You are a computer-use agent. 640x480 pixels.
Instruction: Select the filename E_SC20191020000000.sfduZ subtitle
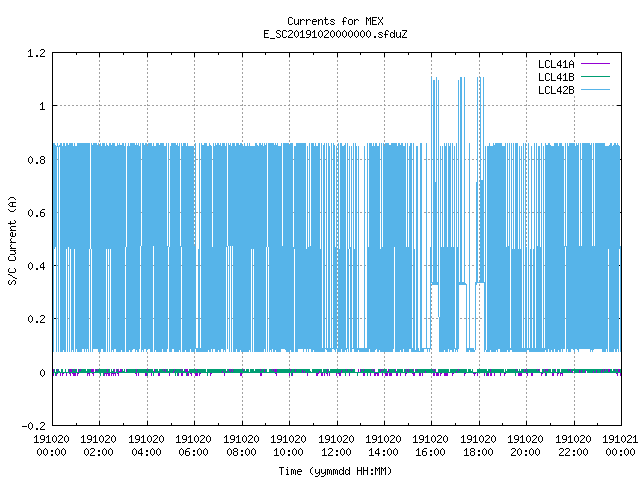pos(335,34)
